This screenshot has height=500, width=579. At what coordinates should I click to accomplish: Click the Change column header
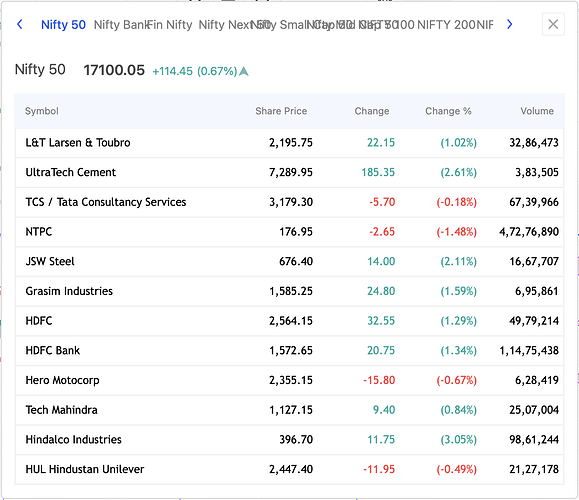pyautogui.click(x=371, y=111)
